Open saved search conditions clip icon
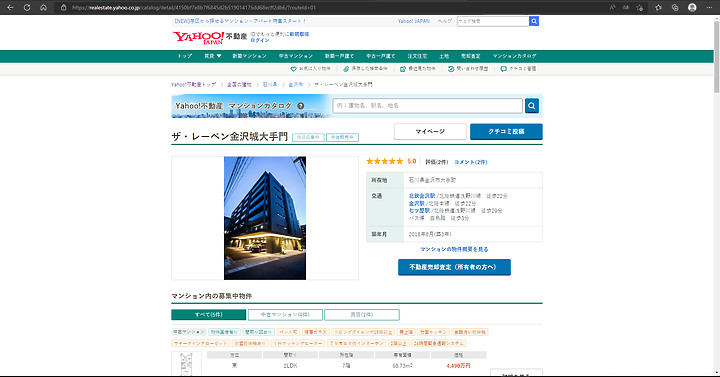 [x=346, y=69]
